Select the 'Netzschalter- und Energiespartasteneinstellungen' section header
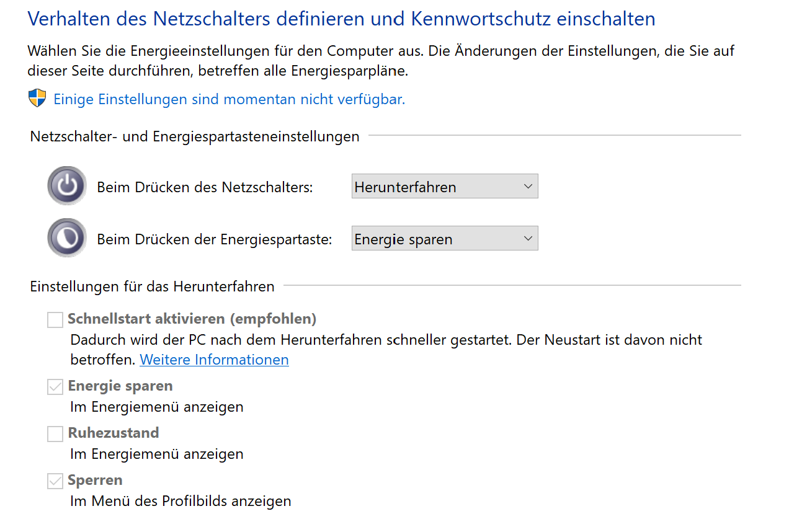The image size is (789, 532). pyautogui.click(x=195, y=136)
